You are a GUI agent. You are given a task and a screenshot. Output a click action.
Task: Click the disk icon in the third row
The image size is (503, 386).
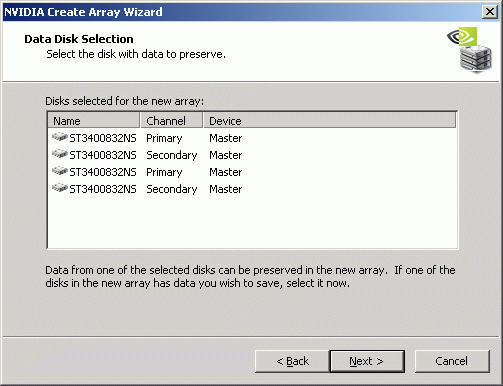[x=60, y=171]
